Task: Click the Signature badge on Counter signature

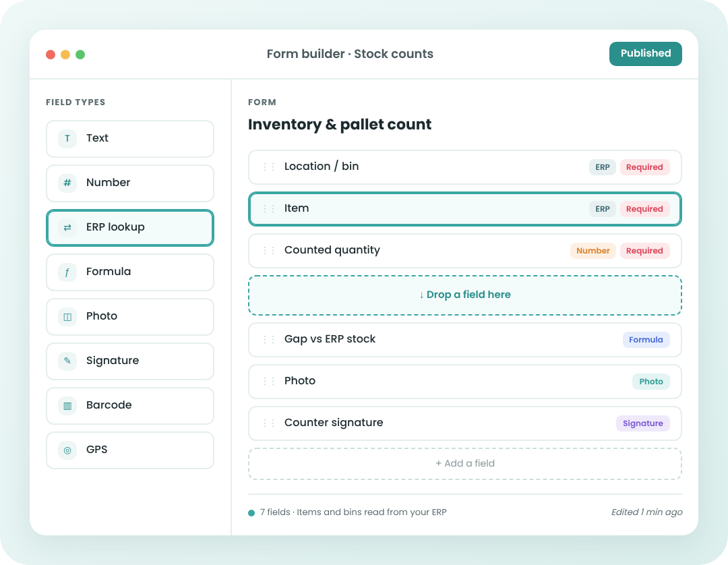Action: pyautogui.click(x=642, y=423)
